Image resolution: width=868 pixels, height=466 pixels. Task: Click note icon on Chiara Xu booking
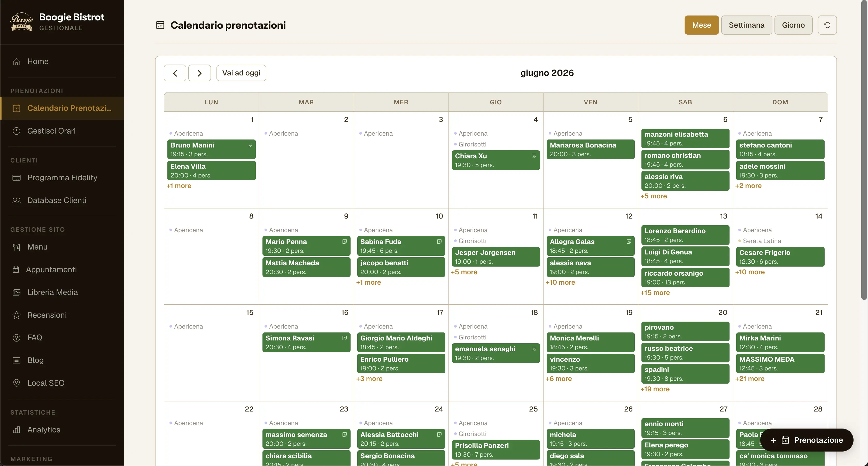[x=534, y=156]
